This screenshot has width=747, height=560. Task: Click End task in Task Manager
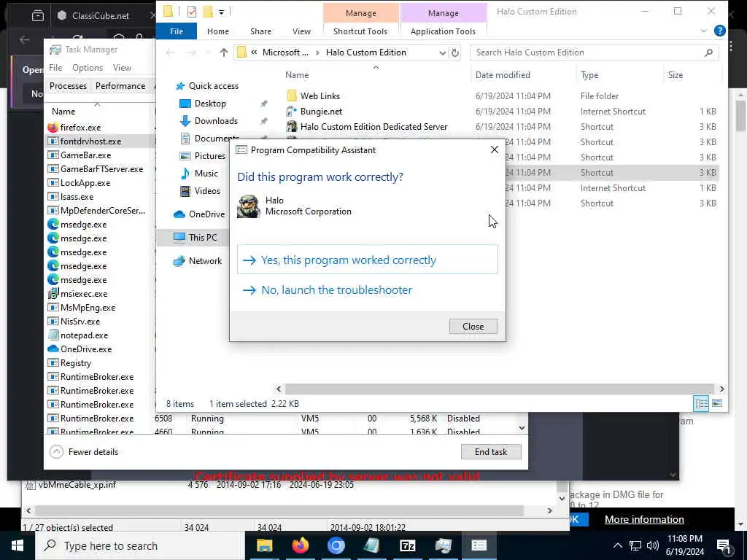(x=491, y=451)
